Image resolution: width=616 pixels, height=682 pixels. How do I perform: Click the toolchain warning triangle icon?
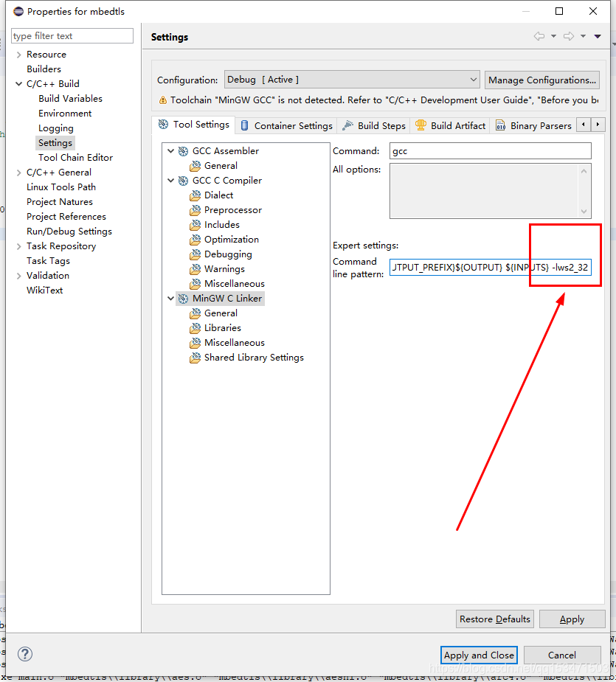[x=163, y=100]
